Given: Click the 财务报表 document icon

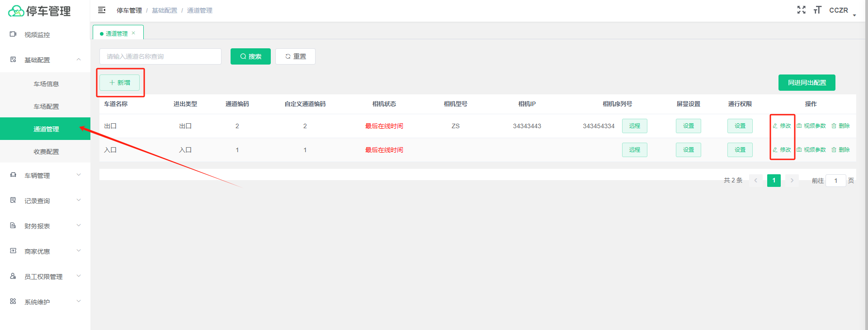Looking at the screenshot, I should point(13,226).
